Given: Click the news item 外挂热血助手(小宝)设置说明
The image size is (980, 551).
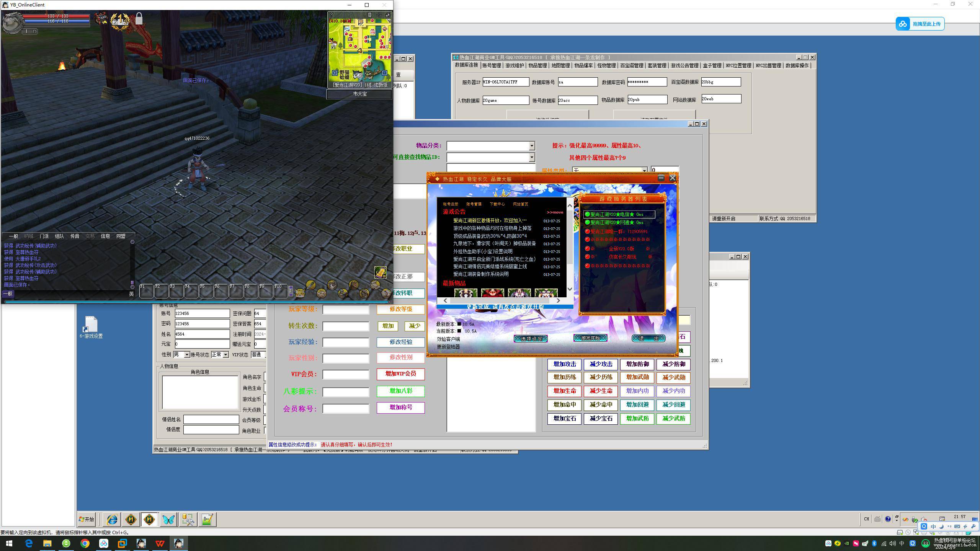Looking at the screenshot, I should [x=483, y=251].
